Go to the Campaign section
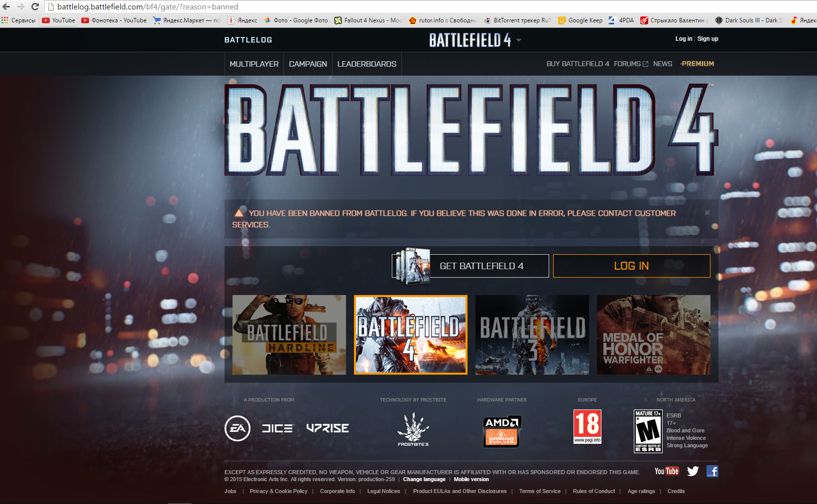Screen dimensions: 817x504 pyautogui.click(x=308, y=64)
